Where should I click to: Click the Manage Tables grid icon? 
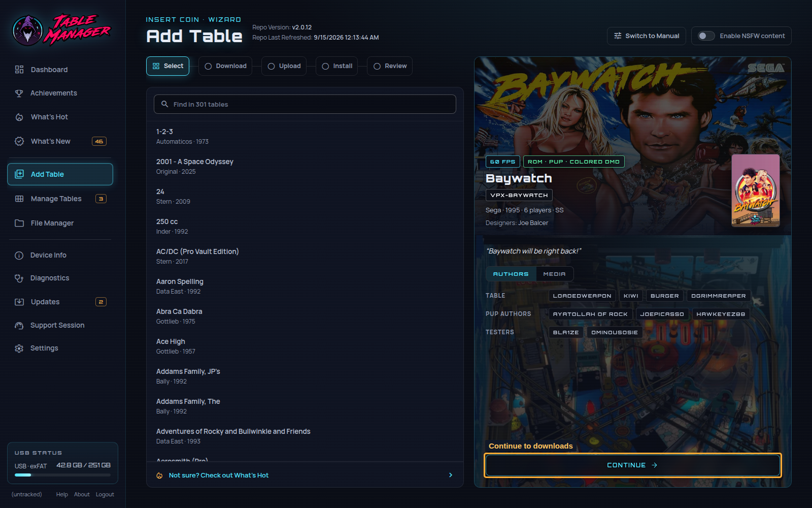coord(19,199)
